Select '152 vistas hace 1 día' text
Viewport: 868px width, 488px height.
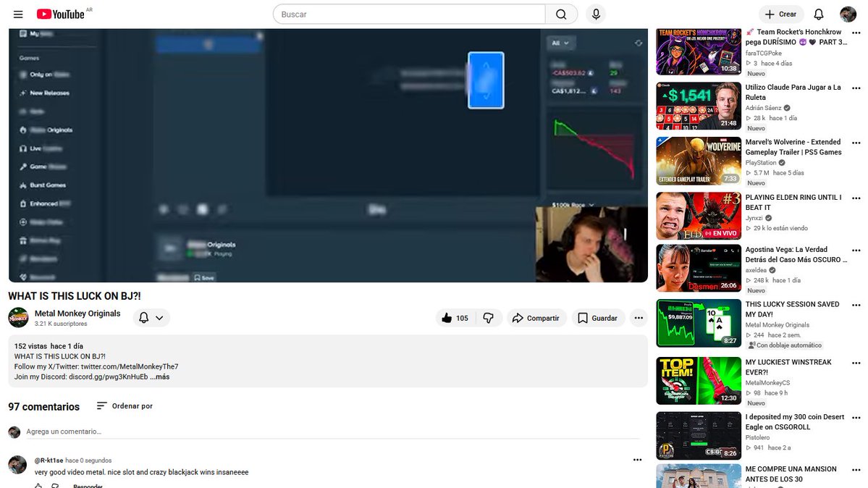(x=49, y=346)
